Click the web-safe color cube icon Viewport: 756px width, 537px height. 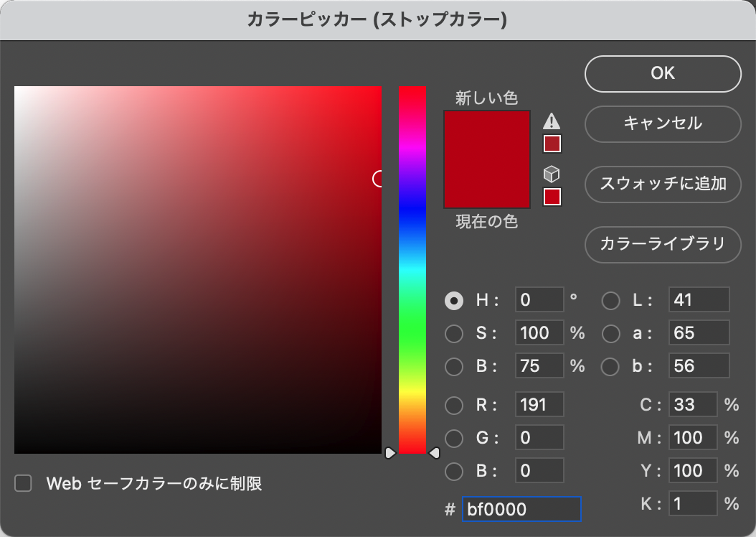(552, 174)
